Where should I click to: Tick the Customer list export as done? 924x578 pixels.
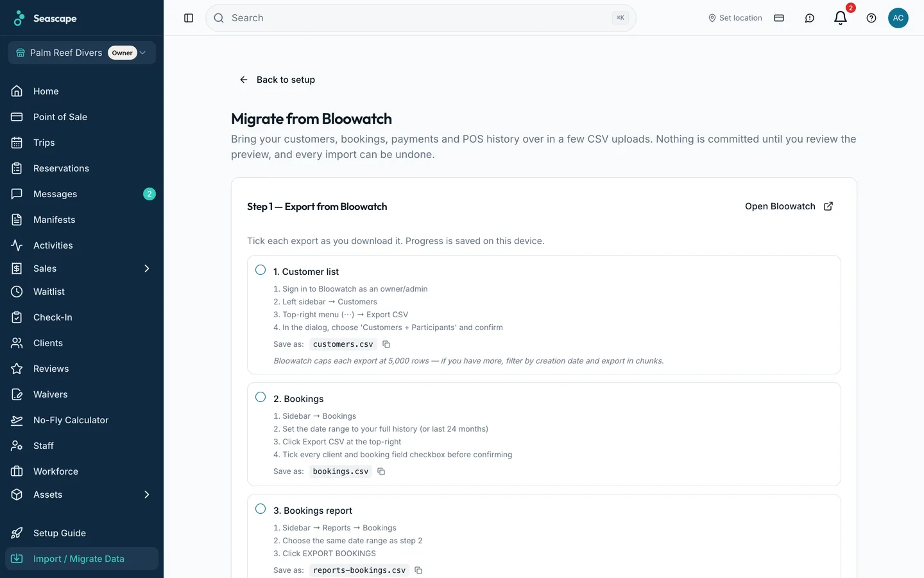point(261,270)
